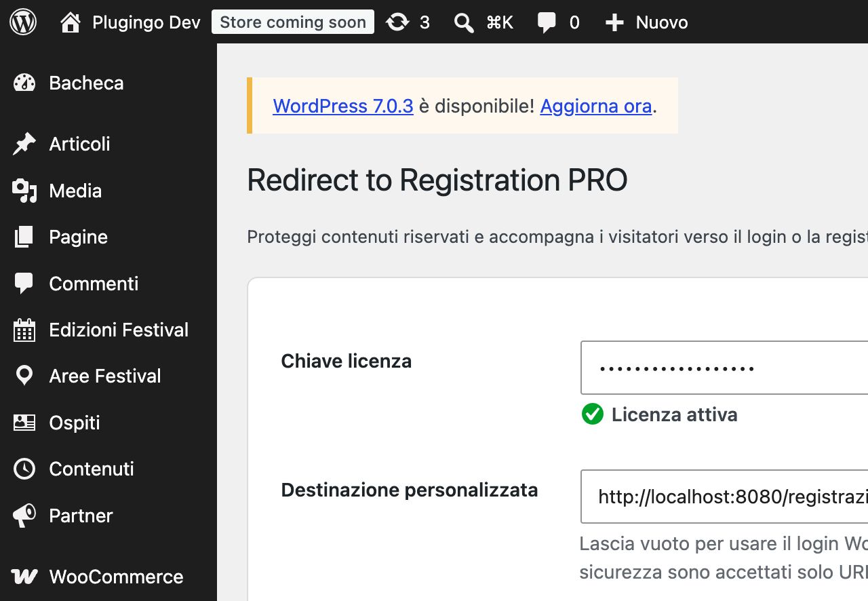
Task: Click the comments count 0
Action: [574, 23]
